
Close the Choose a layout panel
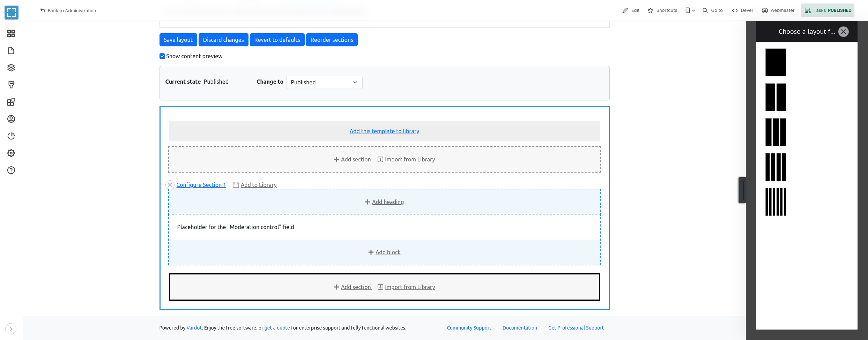click(844, 32)
